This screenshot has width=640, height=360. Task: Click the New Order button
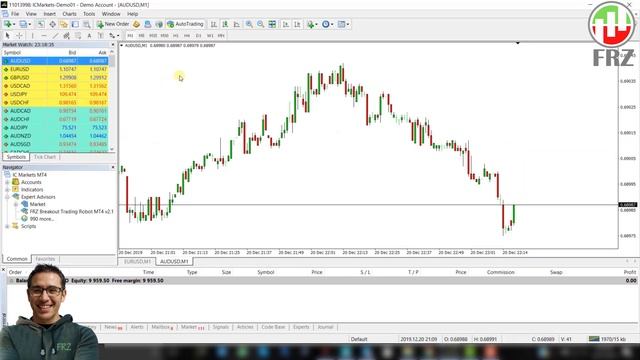coord(113,24)
